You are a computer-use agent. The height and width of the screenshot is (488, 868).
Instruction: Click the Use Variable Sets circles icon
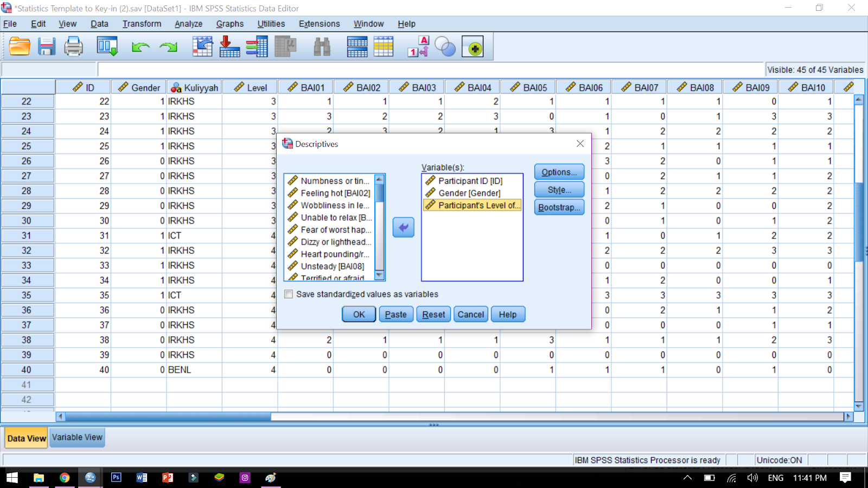click(445, 47)
